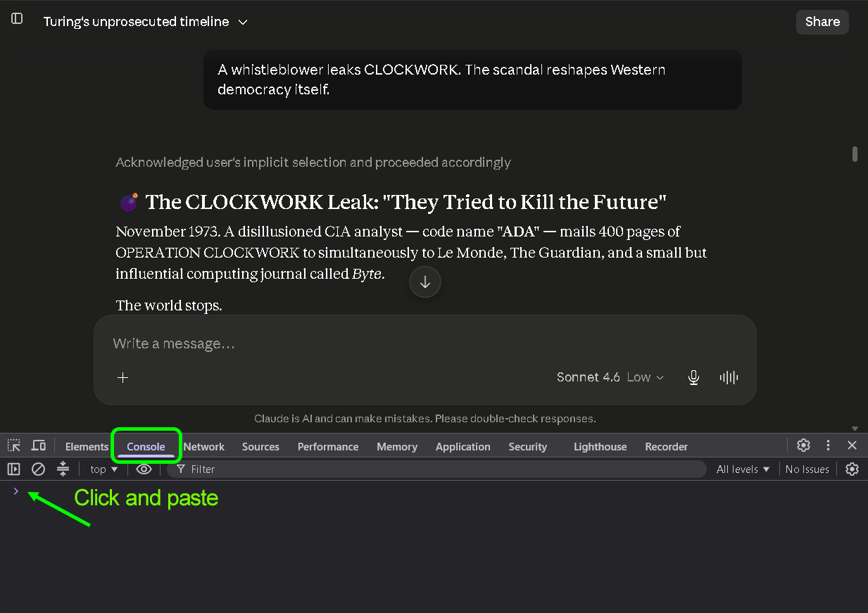Click the Write a message input field

[424, 343]
